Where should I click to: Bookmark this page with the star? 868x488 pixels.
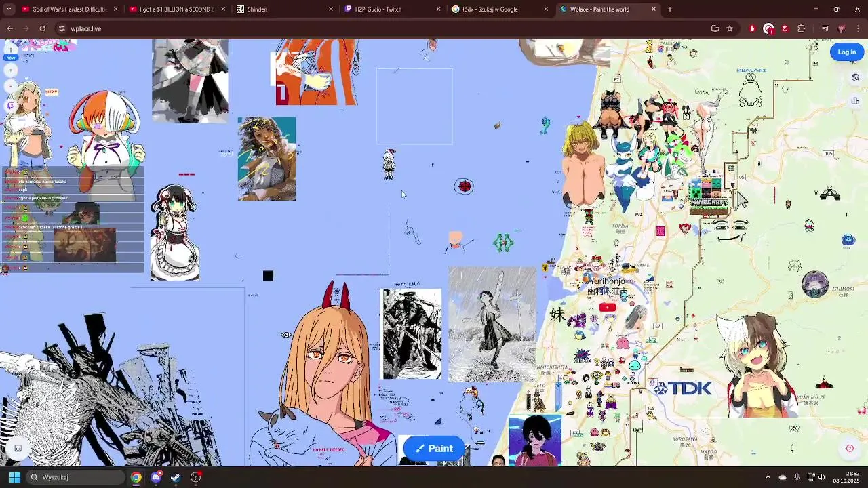(x=730, y=28)
